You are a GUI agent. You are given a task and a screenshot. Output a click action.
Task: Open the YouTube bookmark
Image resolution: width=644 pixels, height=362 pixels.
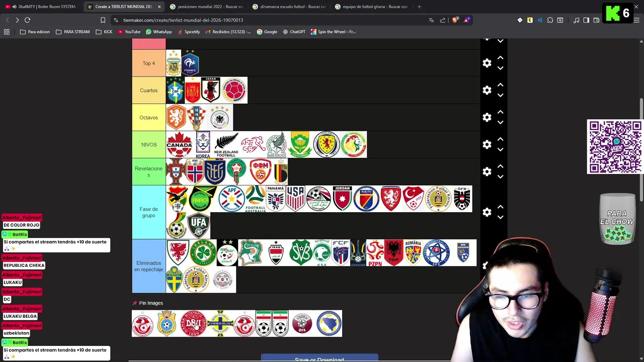pyautogui.click(x=129, y=32)
